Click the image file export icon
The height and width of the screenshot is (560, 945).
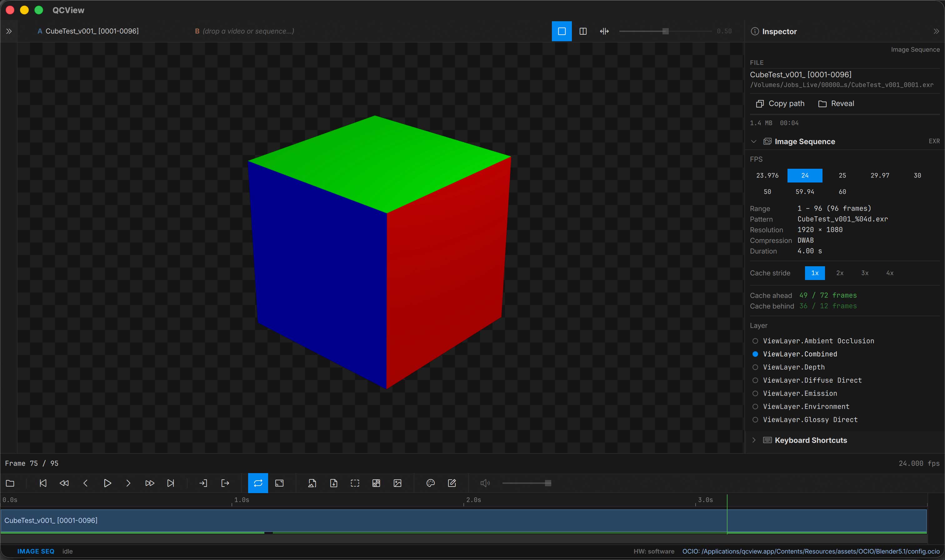(x=312, y=483)
